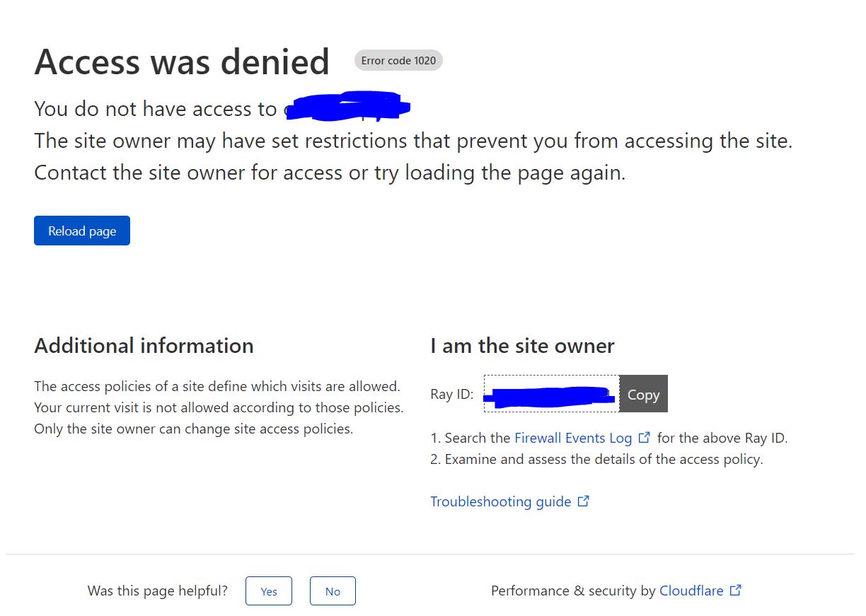Click the Performance & security by text
This screenshot has height=616, width=866.
tap(573, 591)
